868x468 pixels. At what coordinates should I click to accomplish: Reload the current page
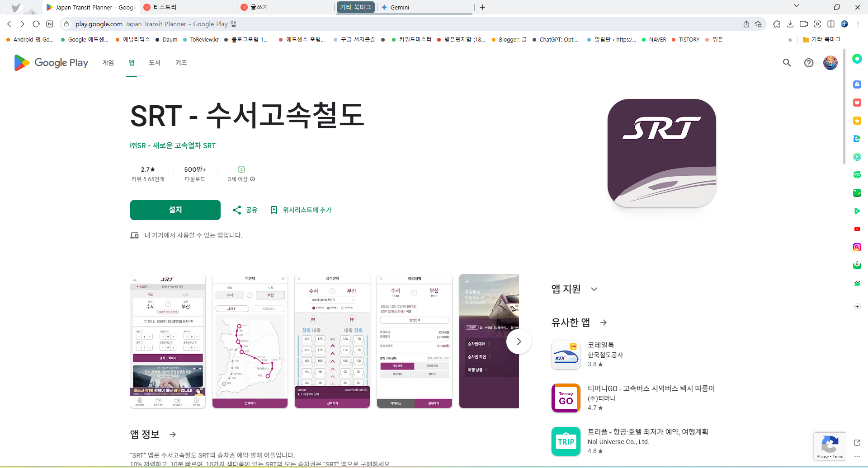[x=37, y=24]
